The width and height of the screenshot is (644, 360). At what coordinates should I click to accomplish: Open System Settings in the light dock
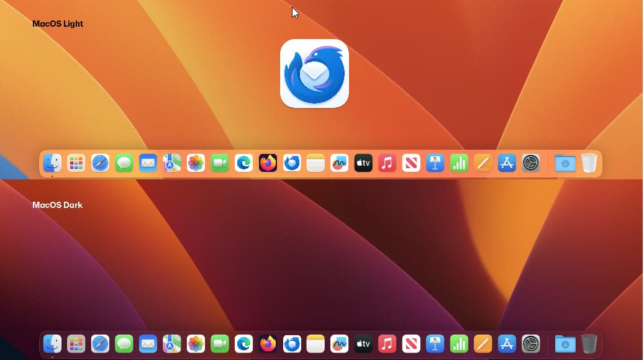pyautogui.click(x=530, y=163)
